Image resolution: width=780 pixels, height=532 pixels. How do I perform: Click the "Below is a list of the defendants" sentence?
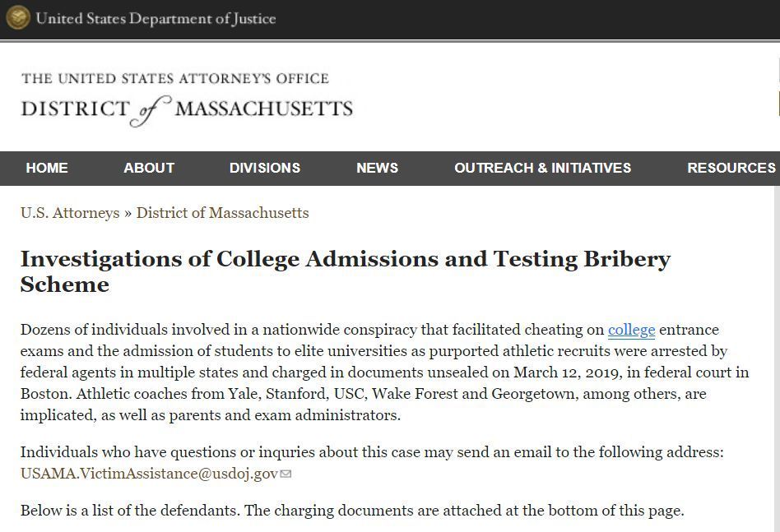click(x=351, y=511)
